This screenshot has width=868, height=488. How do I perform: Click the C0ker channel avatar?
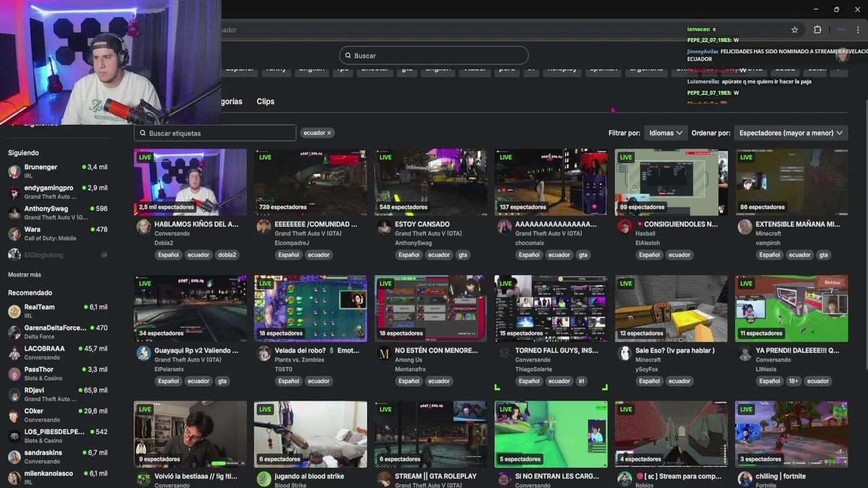pos(14,415)
